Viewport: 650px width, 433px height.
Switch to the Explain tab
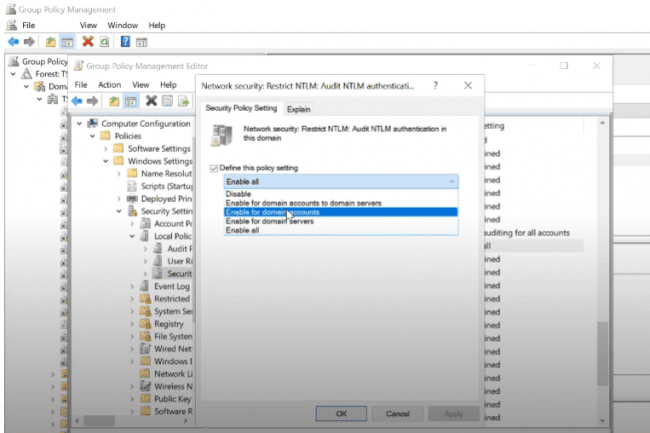tap(298, 108)
